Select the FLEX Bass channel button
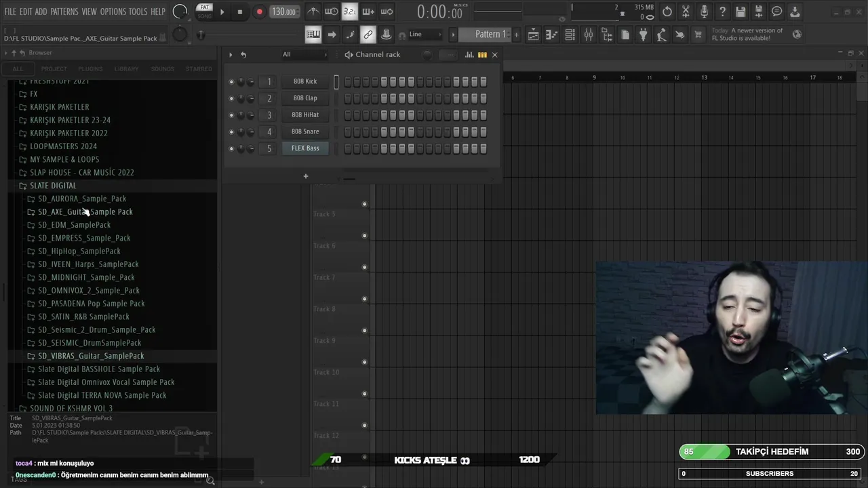This screenshot has height=488, width=868. point(305,148)
